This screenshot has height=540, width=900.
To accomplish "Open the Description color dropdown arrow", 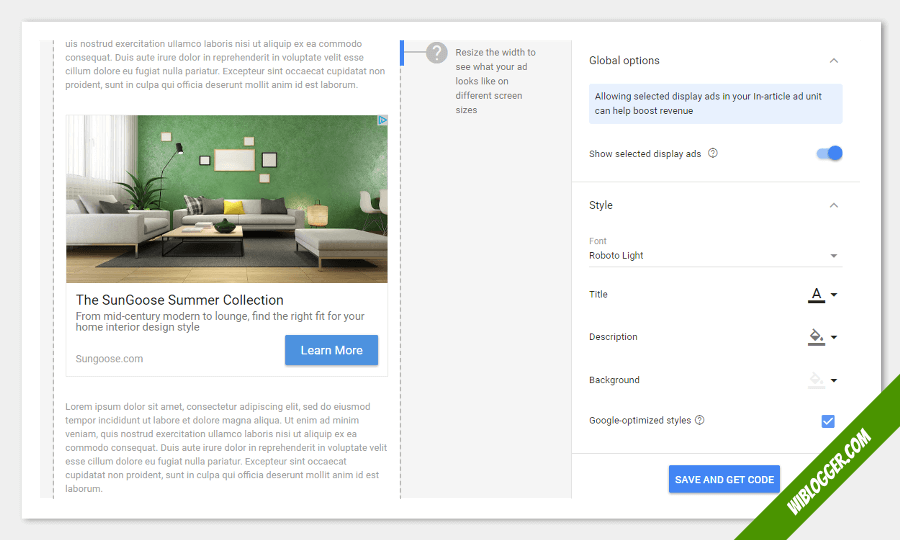I will pyautogui.click(x=834, y=337).
